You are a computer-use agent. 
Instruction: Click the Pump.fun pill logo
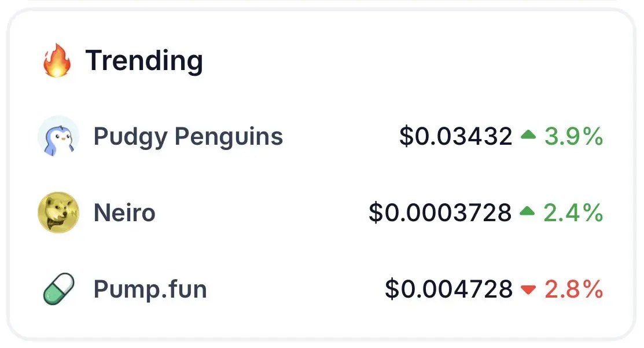tap(59, 289)
